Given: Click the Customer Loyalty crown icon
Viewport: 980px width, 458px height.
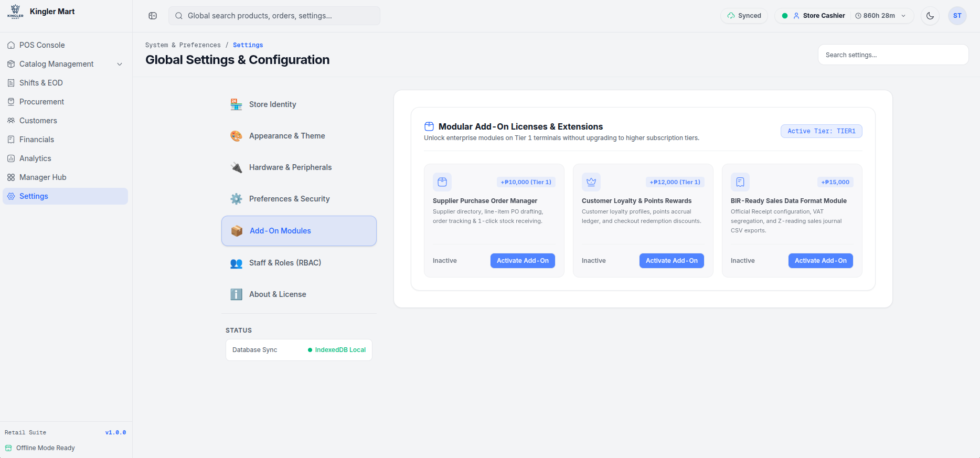Looking at the screenshot, I should pyautogui.click(x=591, y=182).
